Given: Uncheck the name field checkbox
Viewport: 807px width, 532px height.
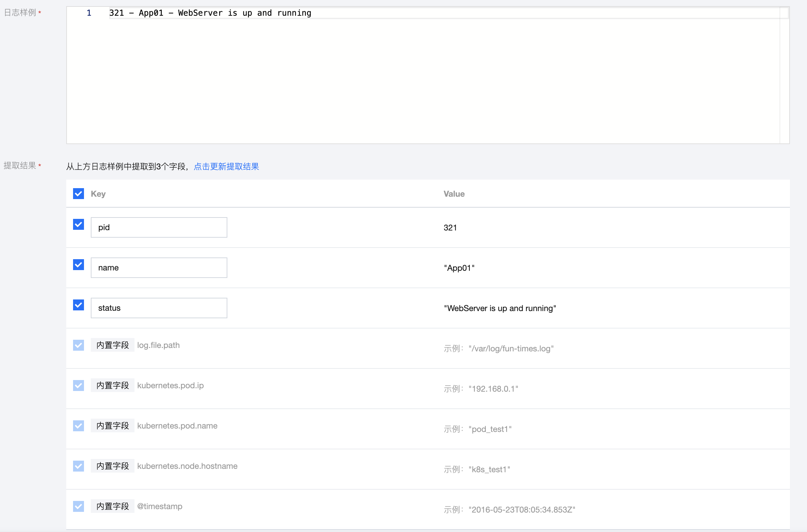Looking at the screenshot, I should (79, 265).
